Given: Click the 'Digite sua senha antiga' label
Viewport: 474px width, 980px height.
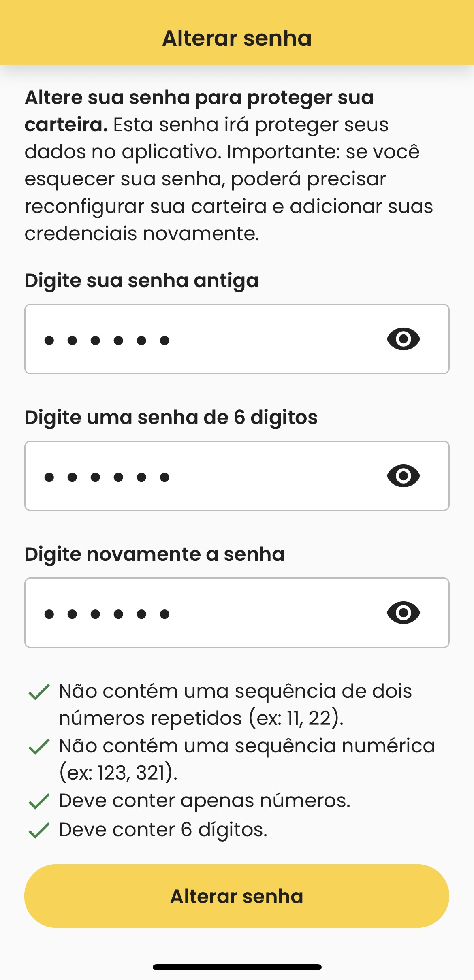Looking at the screenshot, I should [x=141, y=280].
